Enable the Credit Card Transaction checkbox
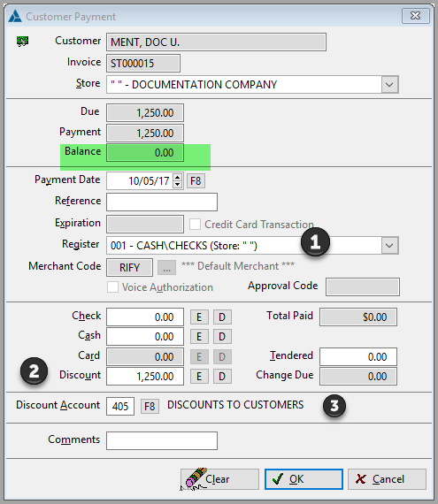 [x=195, y=224]
